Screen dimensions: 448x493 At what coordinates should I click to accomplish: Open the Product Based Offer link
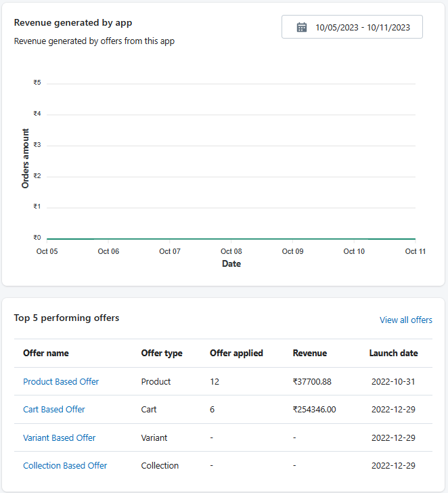click(x=61, y=382)
